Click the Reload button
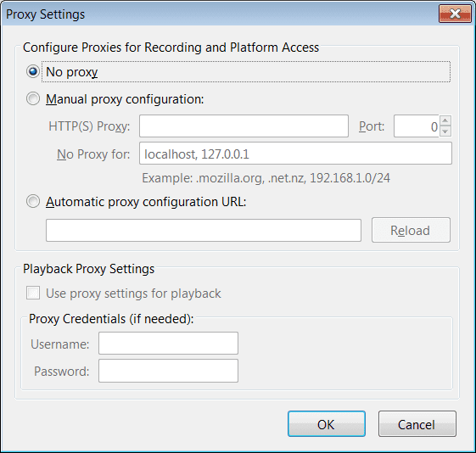 pos(411,230)
